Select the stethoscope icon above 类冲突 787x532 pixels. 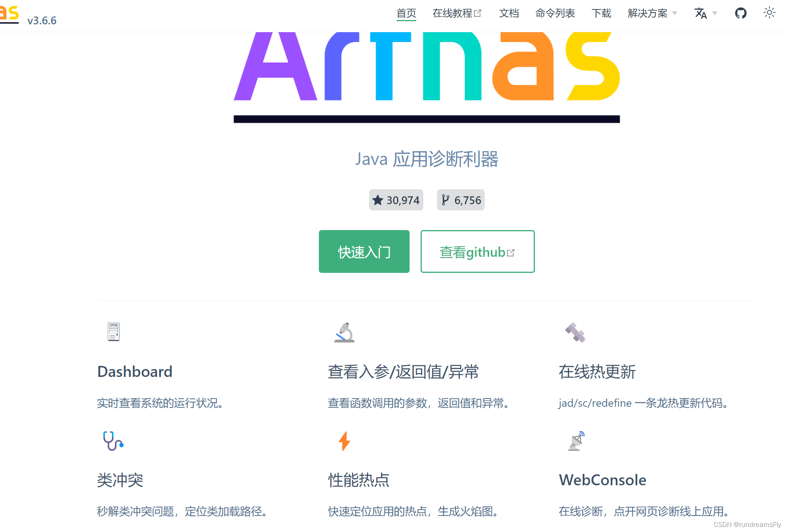(113, 441)
